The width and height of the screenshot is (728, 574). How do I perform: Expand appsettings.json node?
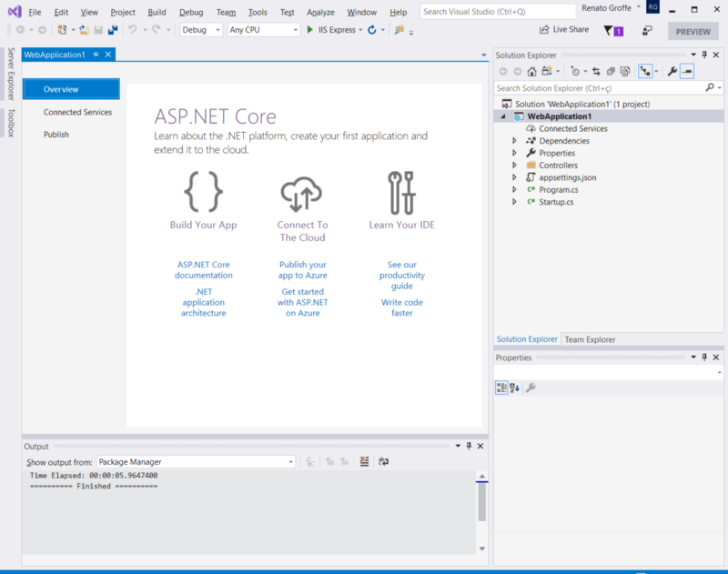point(514,177)
